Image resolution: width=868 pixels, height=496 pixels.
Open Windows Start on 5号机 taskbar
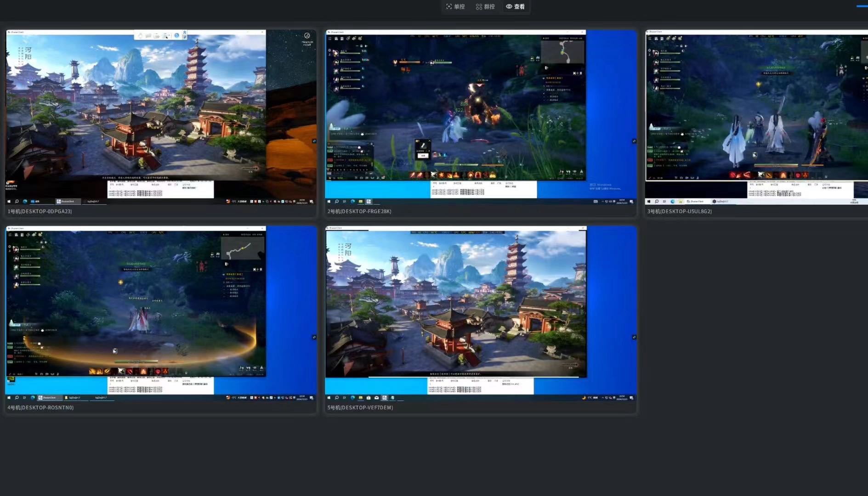tap(329, 397)
